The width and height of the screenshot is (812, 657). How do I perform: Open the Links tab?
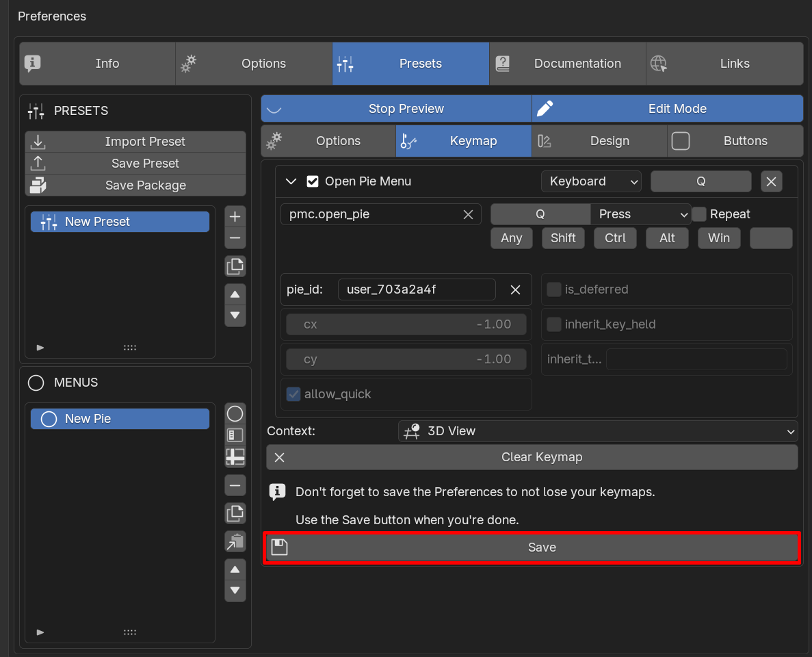(x=724, y=64)
